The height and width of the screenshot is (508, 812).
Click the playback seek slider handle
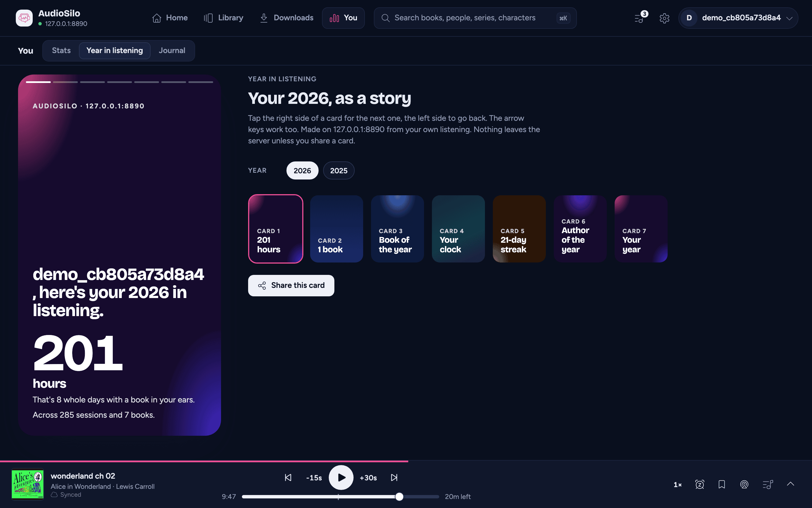tap(399, 497)
